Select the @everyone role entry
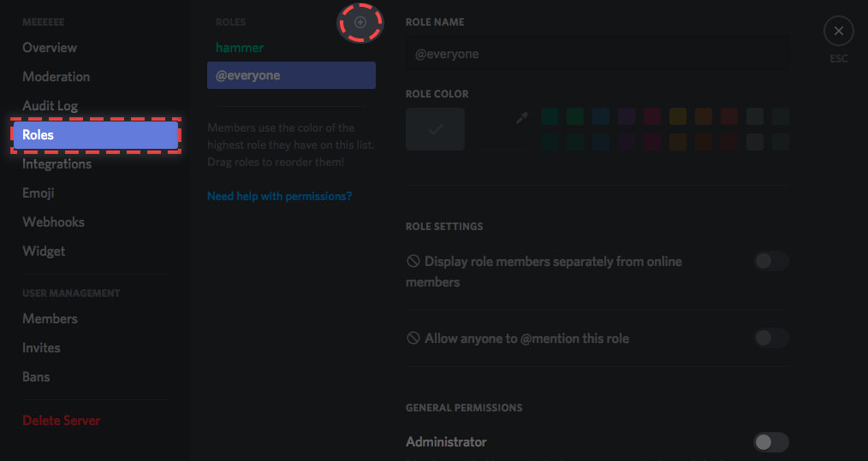 (x=291, y=75)
